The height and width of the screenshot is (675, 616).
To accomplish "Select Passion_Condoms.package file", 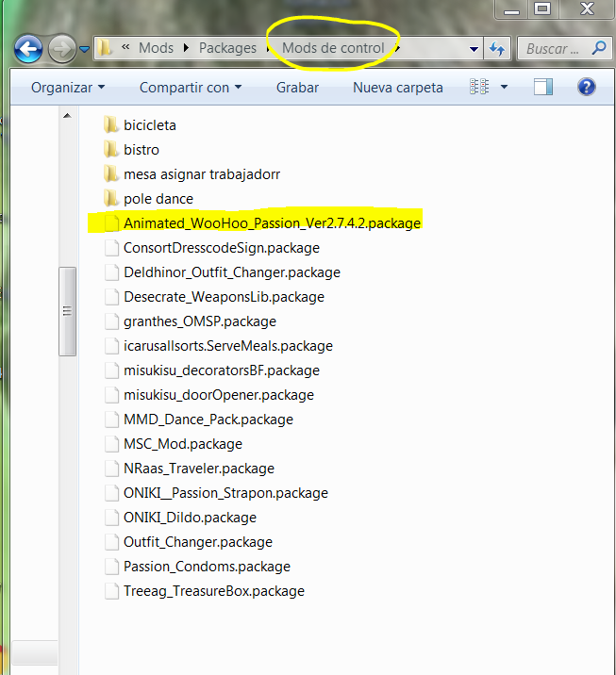I will (x=207, y=567).
